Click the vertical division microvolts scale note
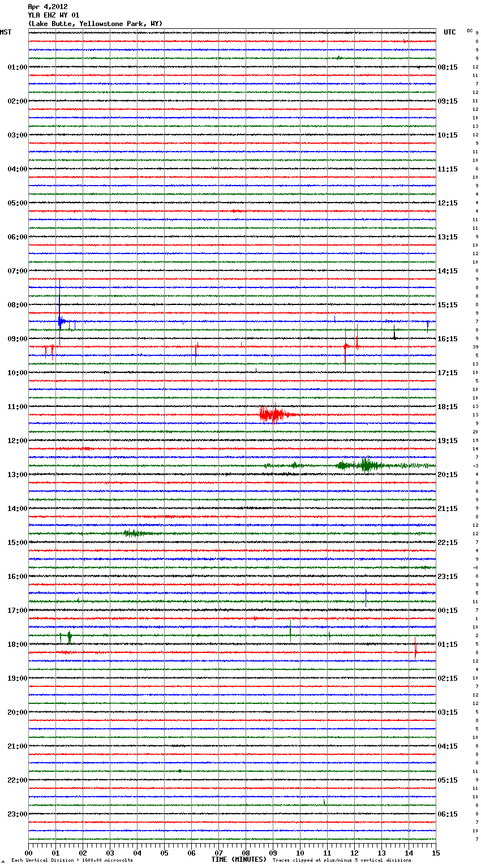 click(x=72, y=860)
